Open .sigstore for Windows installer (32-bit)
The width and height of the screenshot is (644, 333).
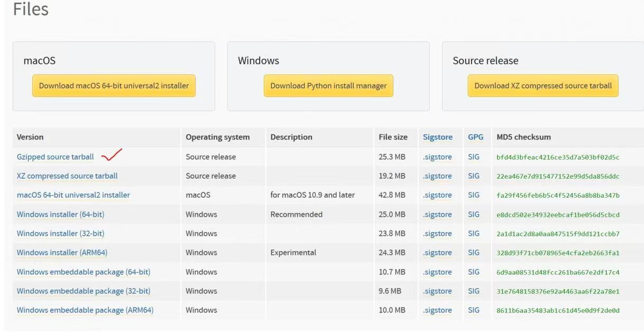437,234
